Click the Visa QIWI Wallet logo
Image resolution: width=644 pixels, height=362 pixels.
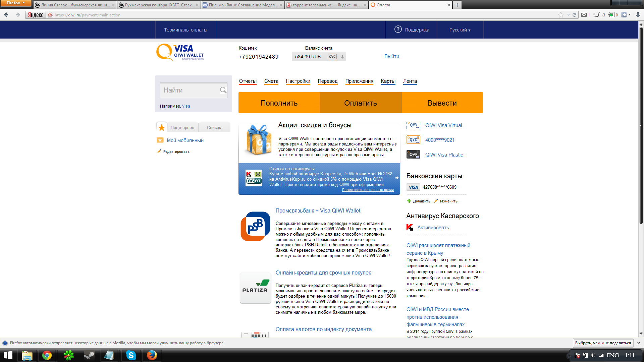click(x=180, y=52)
